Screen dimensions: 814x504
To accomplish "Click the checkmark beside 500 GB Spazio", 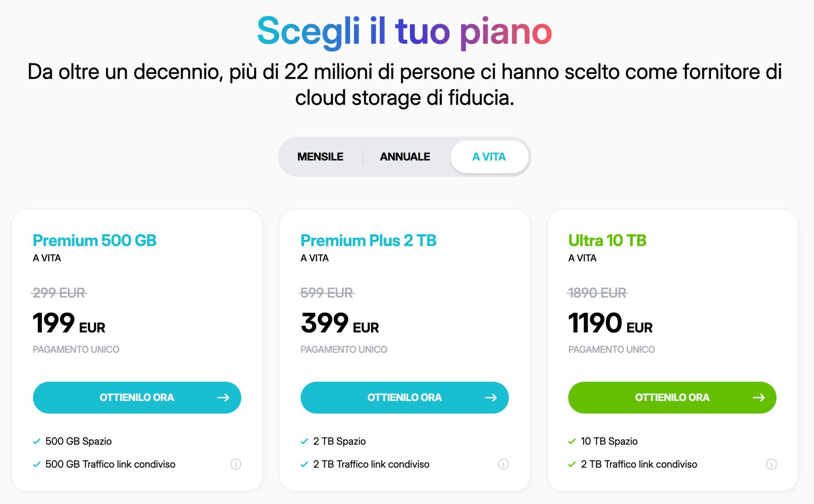I will pyautogui.click(x=36, y=441).
